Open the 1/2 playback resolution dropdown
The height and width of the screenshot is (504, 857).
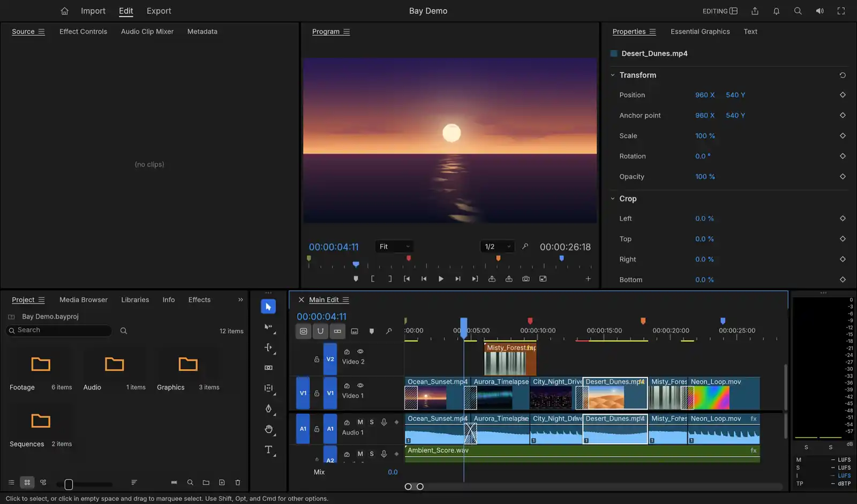tap(498, 246)
